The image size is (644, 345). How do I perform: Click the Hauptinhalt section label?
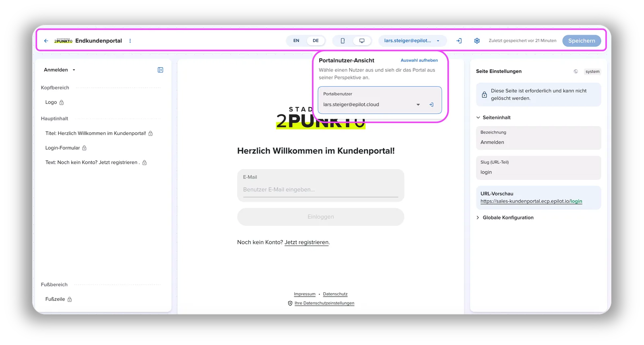[54, 119]
